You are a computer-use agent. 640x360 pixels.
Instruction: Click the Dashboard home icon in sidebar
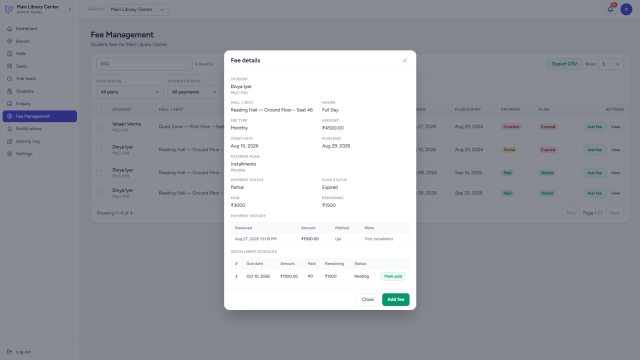9,29
